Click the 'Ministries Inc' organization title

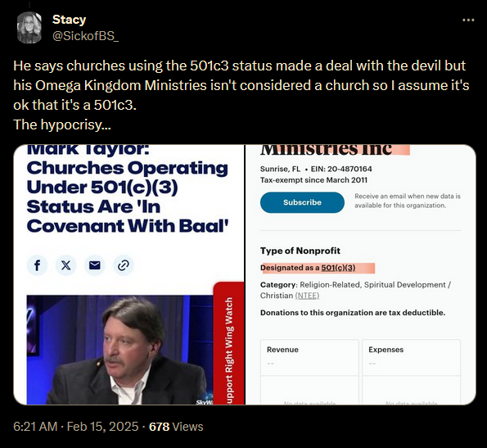point(326,149)
